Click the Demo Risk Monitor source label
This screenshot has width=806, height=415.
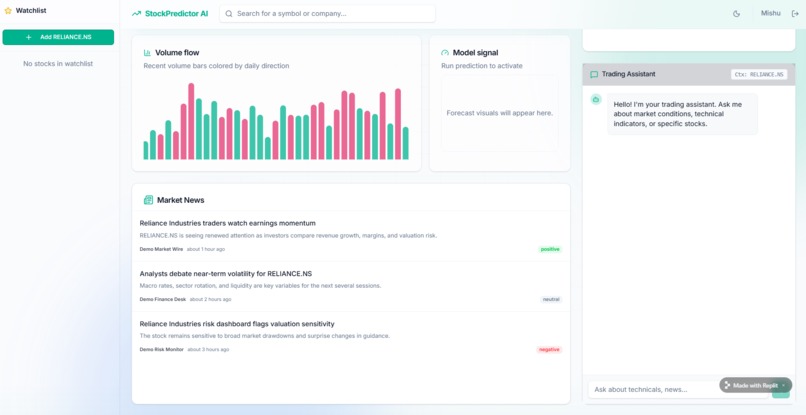pos(161,350)
